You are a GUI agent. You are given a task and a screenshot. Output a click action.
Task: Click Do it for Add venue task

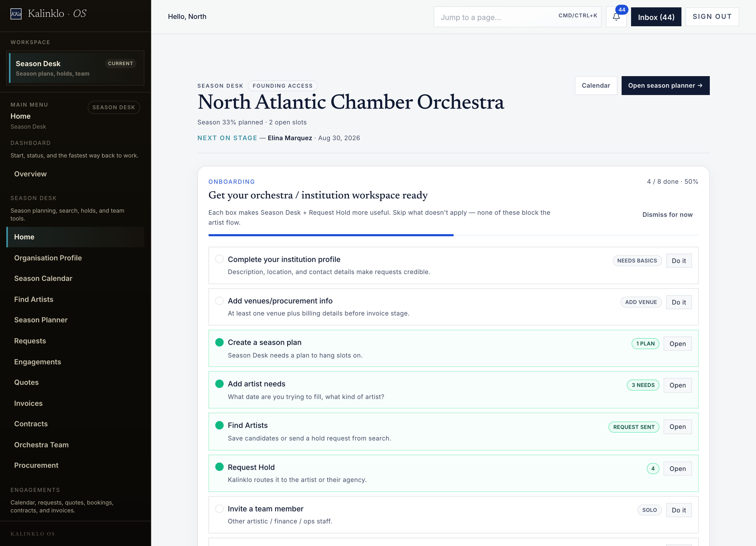(x=679, y=302)
